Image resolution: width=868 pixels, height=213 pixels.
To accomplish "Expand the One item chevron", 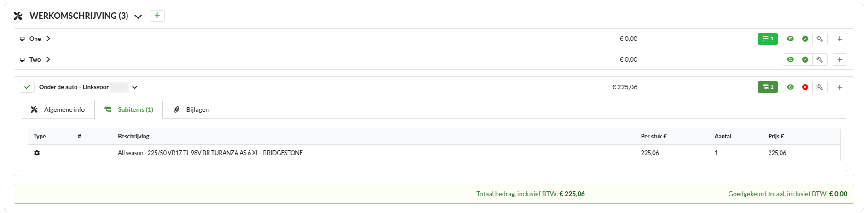I will 48,39.
